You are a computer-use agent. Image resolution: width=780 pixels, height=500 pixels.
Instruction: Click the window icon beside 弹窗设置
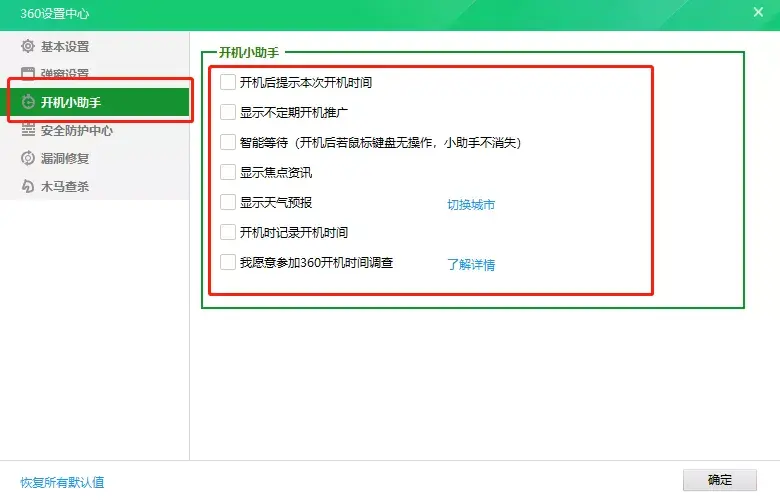click(x=28, y=74)
